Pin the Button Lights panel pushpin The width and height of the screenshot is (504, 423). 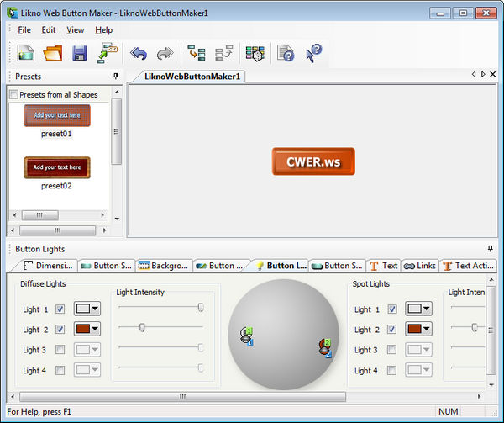click(x=491, y=248)
